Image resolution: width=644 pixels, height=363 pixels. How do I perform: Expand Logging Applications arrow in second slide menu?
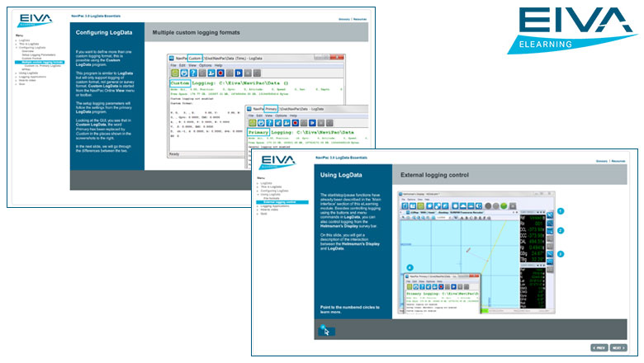point(258,206)
